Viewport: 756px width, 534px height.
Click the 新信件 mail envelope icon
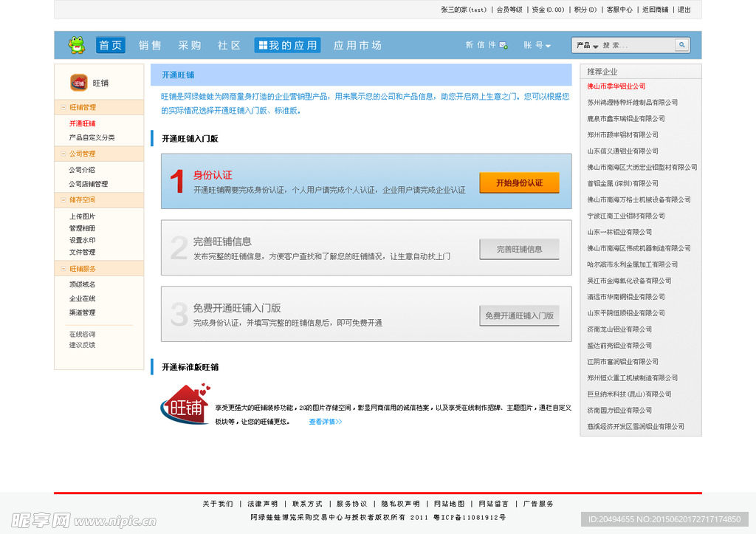[x=504, y=45]
